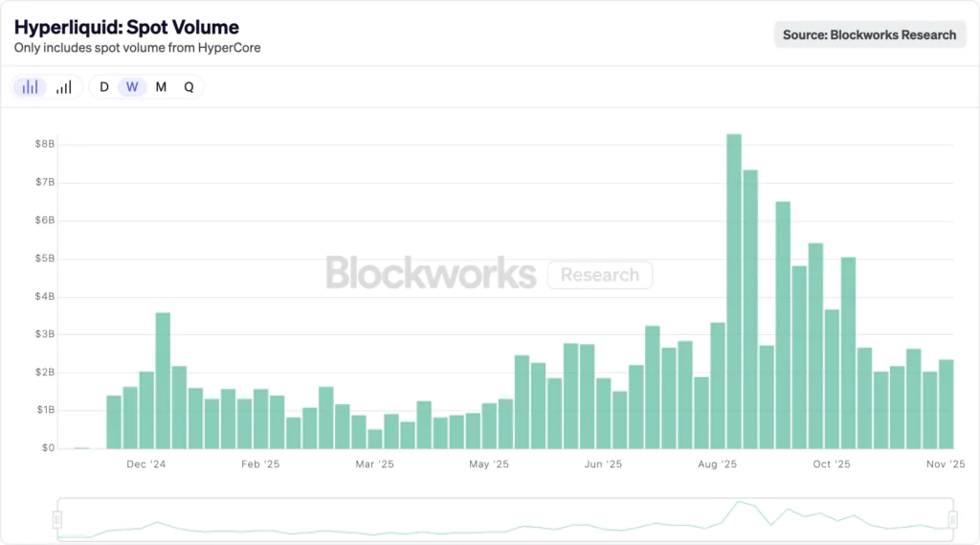Image resolution: width=980 pixels, height=545 pixels.
Task: Click the Mar '25 x-axis label
Action: pyautogui.click(x=374, y=465)
